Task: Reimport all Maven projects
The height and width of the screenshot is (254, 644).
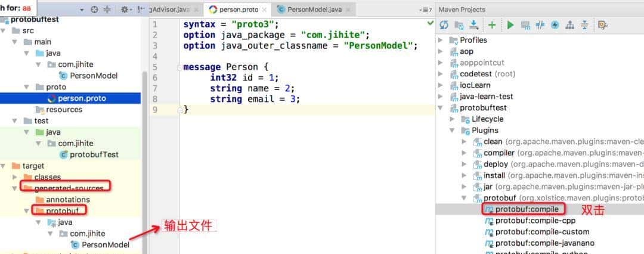Action: click(444, 25)
